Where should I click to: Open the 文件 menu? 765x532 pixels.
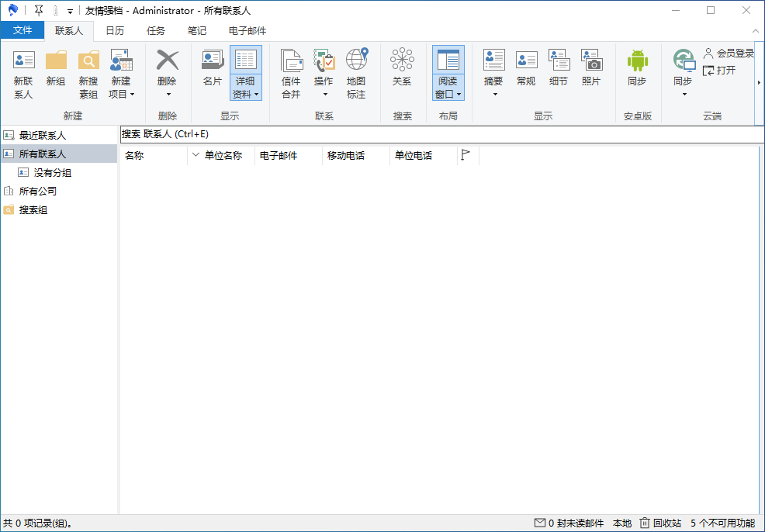22,30
